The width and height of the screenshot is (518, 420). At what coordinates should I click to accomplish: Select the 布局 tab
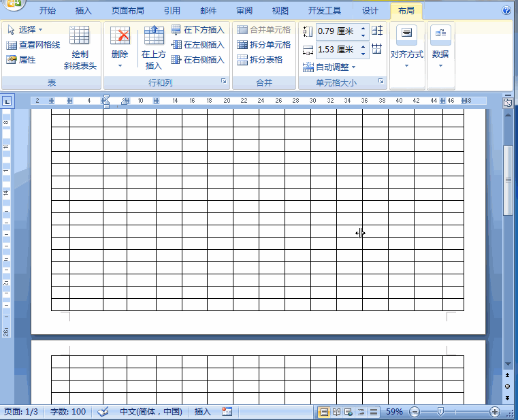coord(406,11)
